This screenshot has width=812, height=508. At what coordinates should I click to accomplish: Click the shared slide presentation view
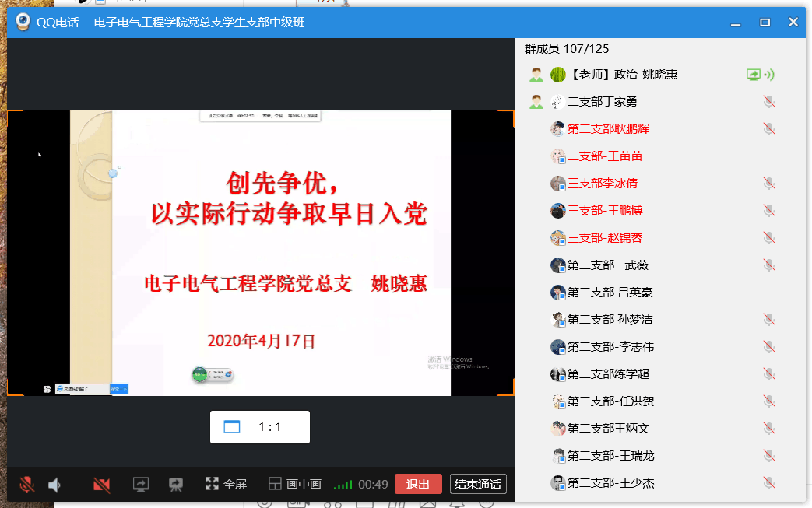click(260, 253)
